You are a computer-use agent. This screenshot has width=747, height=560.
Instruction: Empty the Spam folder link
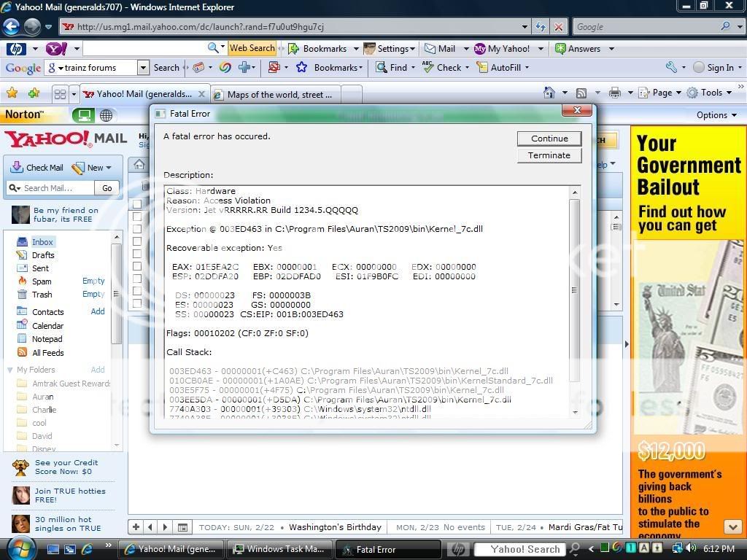[x=93, y=281]
